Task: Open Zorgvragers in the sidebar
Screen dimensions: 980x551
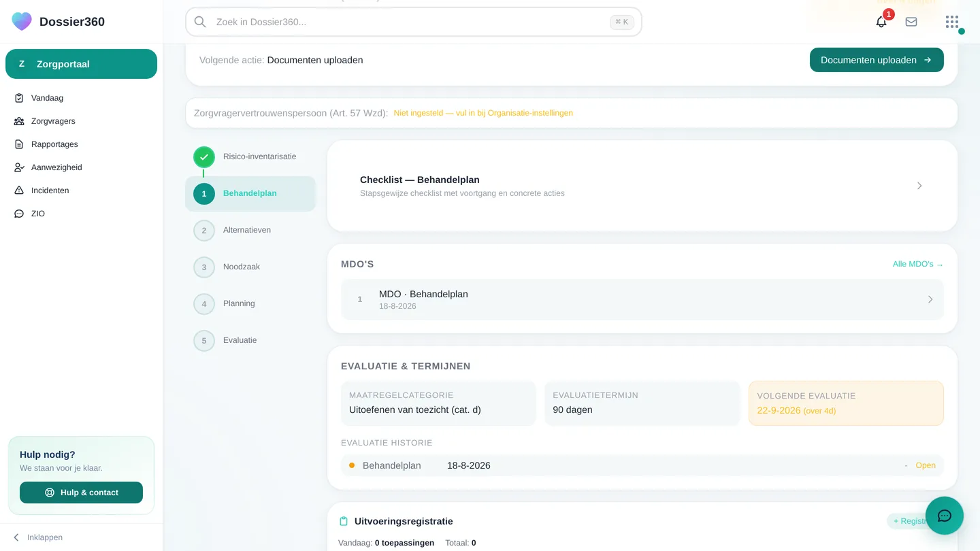Action: [x=81, y=121]
